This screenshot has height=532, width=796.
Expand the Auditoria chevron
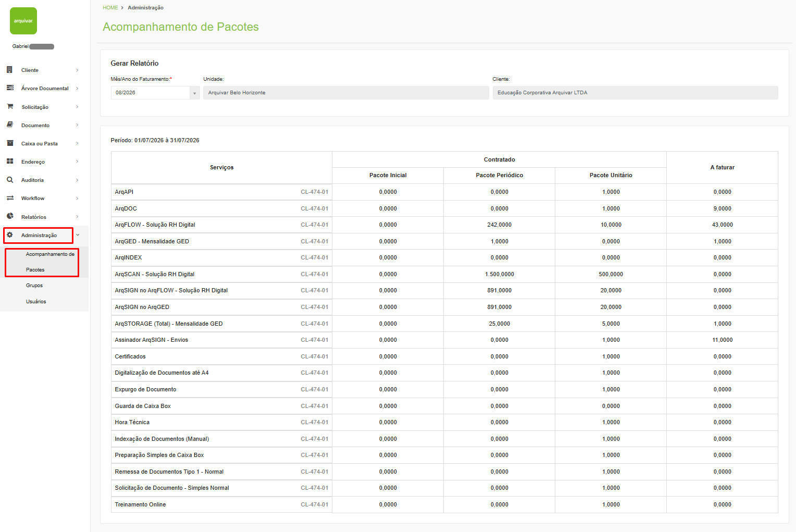[77, 180]
